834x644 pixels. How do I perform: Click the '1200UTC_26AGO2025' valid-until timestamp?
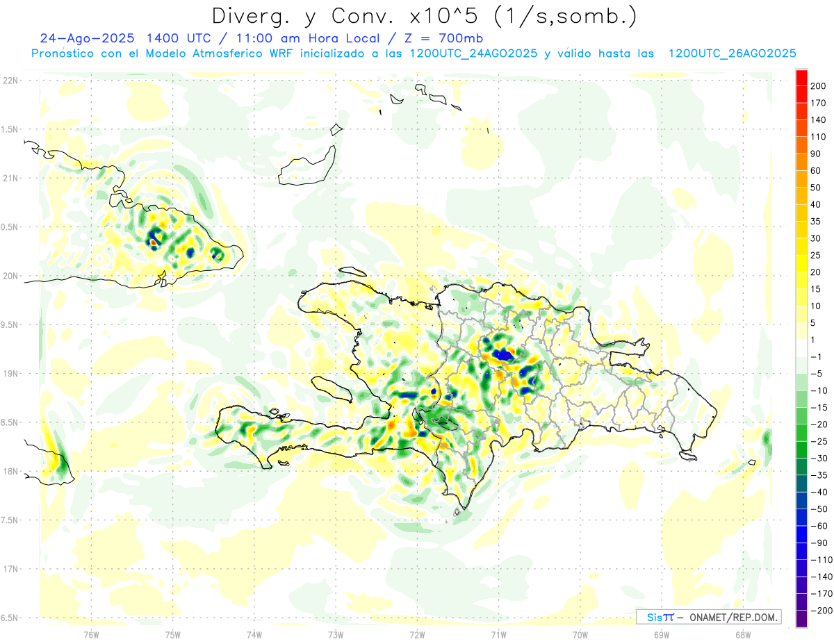[x=732, y=53]
